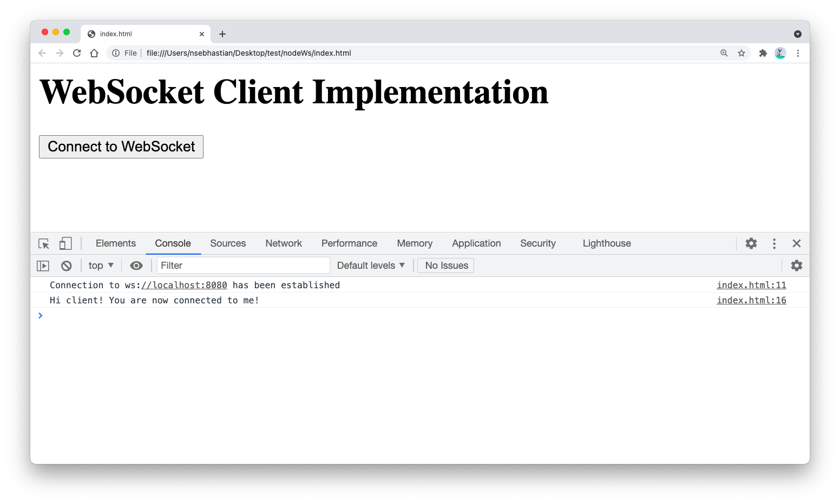
Task: Clear the console with the ban icon
Action: pos(67,266)
